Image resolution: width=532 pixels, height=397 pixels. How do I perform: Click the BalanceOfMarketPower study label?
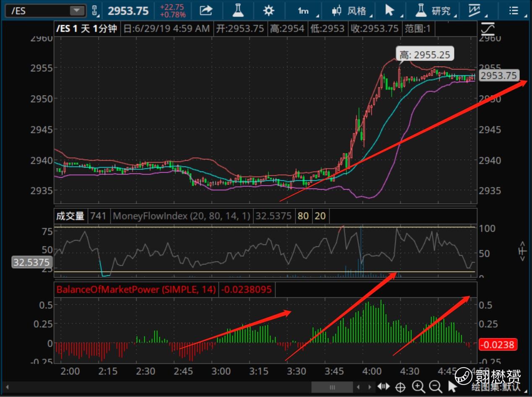tap(136, 289)
